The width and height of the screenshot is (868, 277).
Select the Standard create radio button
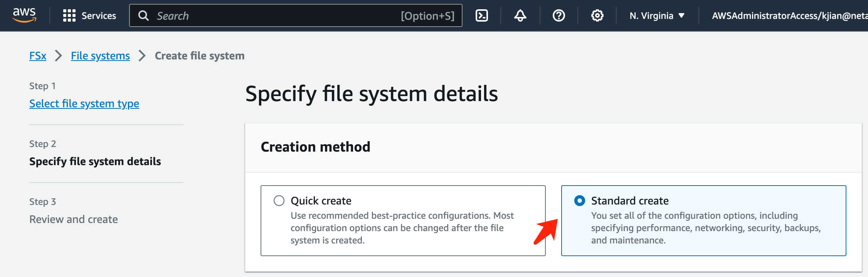coord(580,201)
